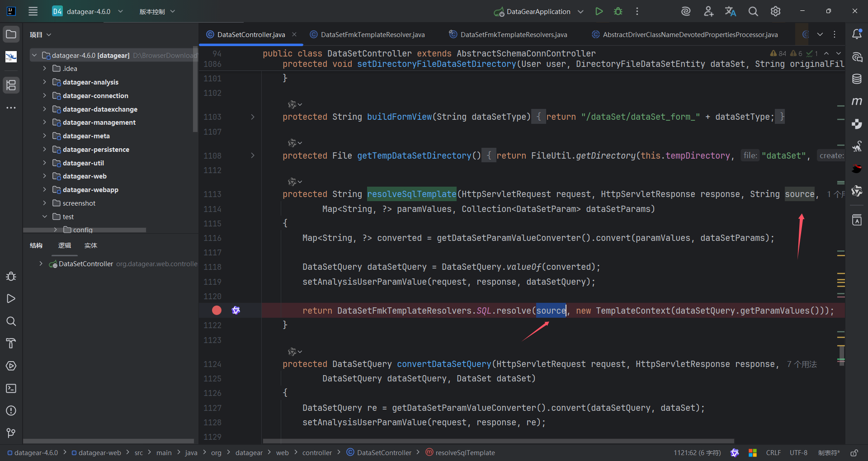
Task: Expand the folded buildFormView method body
Action: [253, 117]
